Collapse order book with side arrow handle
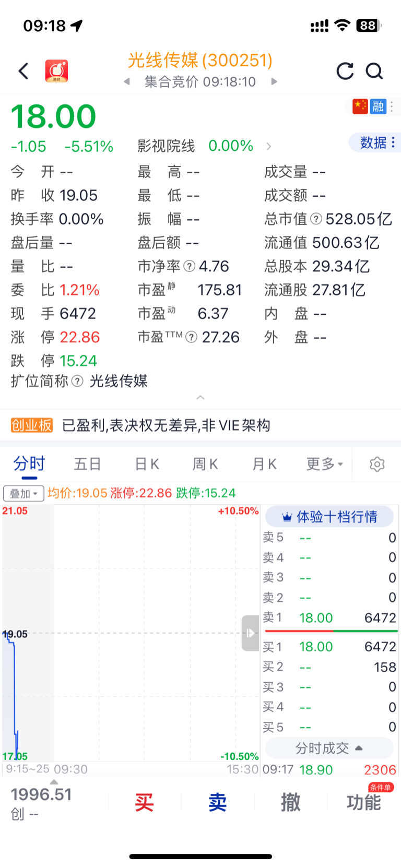This screenshot has height=868, width=401. click(x=250, y=633)
